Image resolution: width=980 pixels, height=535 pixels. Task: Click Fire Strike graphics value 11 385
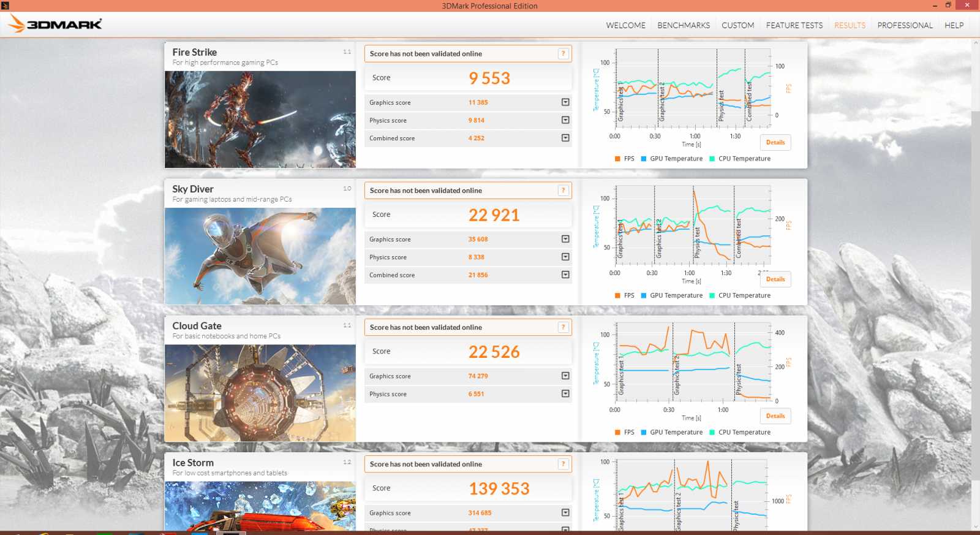(x=478, y=102)
